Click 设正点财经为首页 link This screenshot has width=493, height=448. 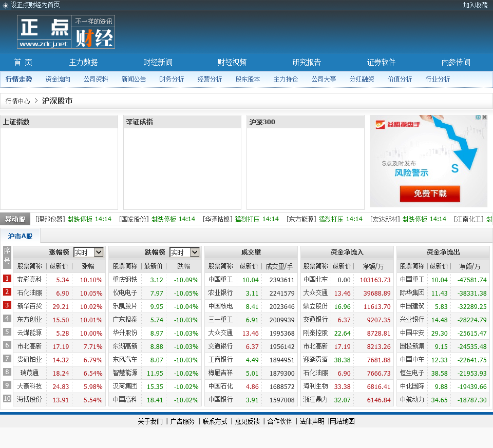click(x=35, y=5)
